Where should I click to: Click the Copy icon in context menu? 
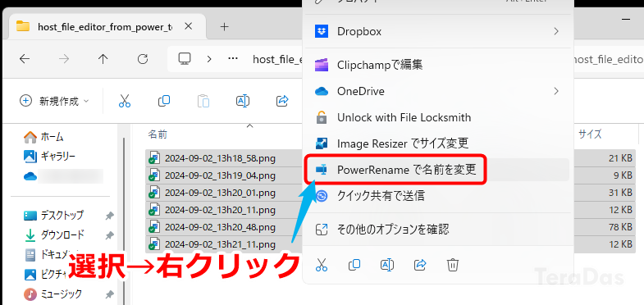click(x=354, y=265)
